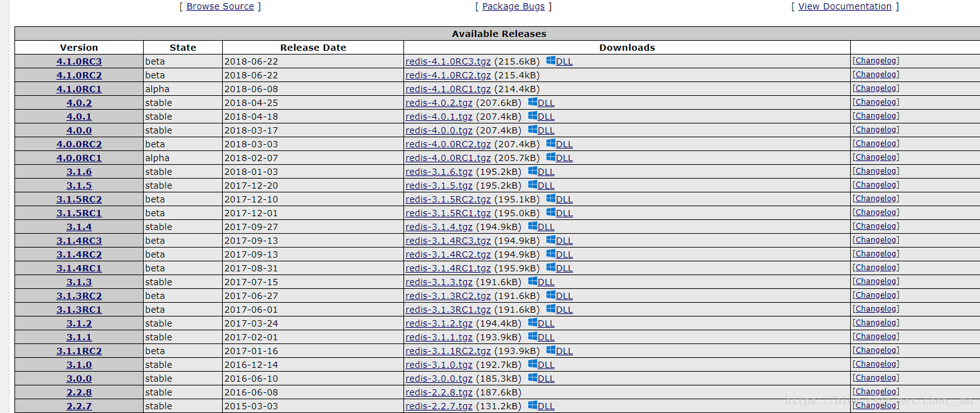The width and height of the screenshot is (980, 413).
Task: Download redis-2.2.7.tgz package
Action: [439, 406]
